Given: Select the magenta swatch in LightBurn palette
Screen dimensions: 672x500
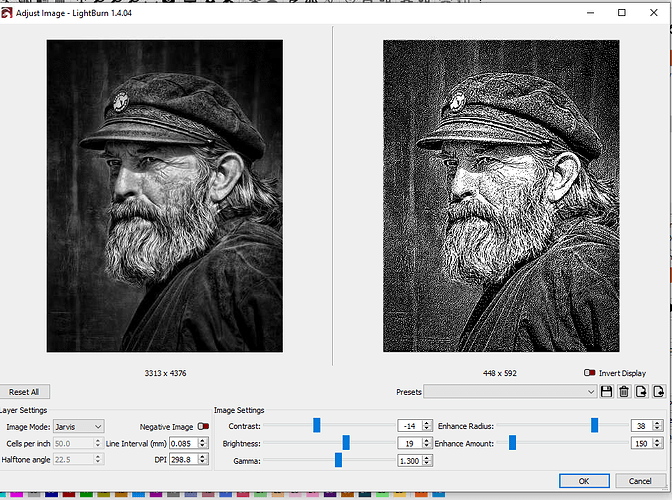Looking at the screenshot, I should tap(16, 495).
